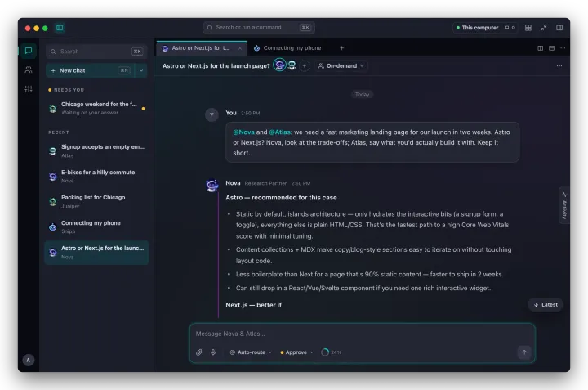
Task: Click the agent icon next to paperclip
Action: pyautogui.click(x=213, y=352)
